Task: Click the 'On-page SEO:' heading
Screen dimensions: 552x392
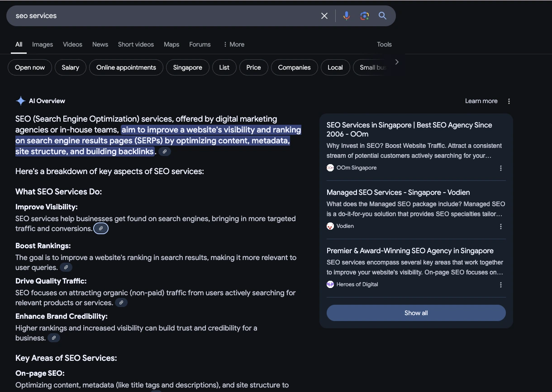Action: point(40,373)
